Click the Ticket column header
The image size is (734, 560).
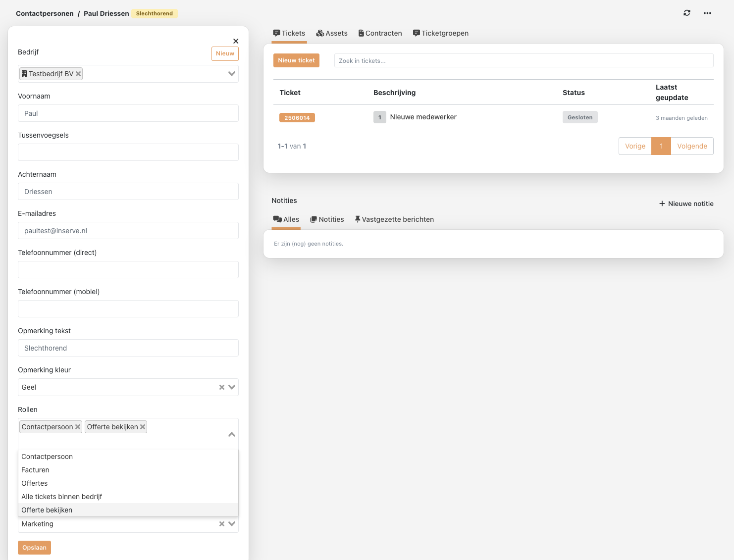point(290,93)
